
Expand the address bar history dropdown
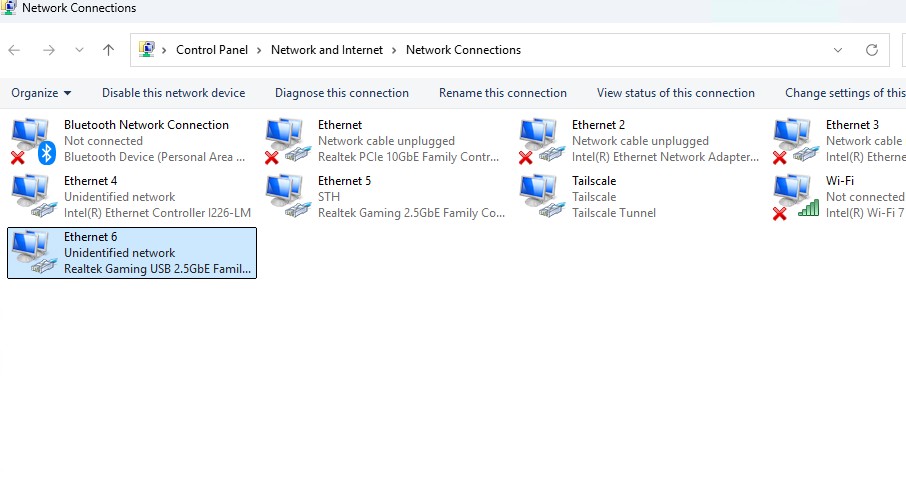838,50
